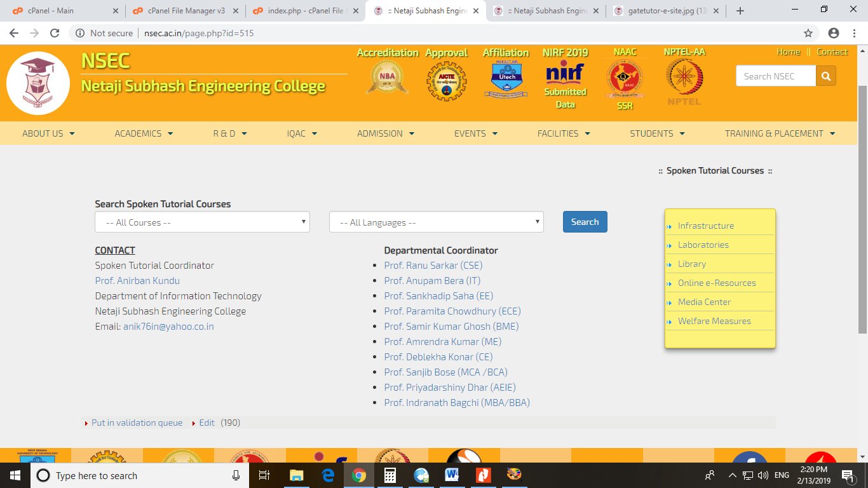Click the NBA accreditation badge icon
Screen dimensions: 868x488
click(387, 78)
